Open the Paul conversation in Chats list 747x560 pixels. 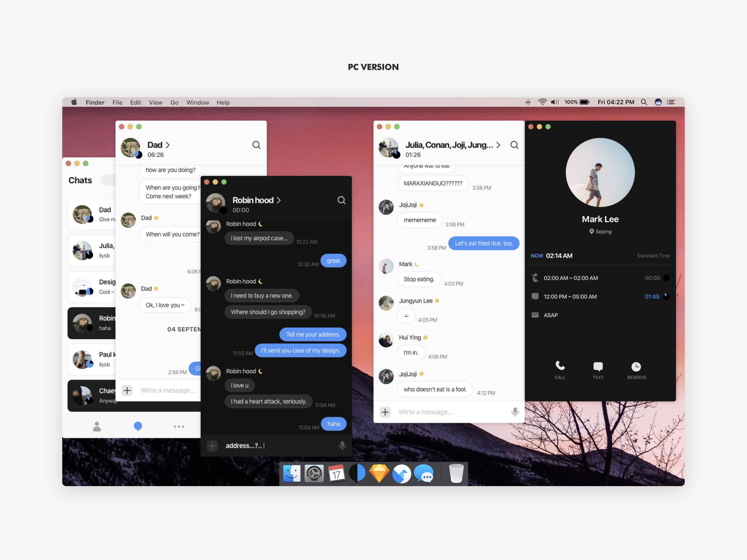click(92, 359)
